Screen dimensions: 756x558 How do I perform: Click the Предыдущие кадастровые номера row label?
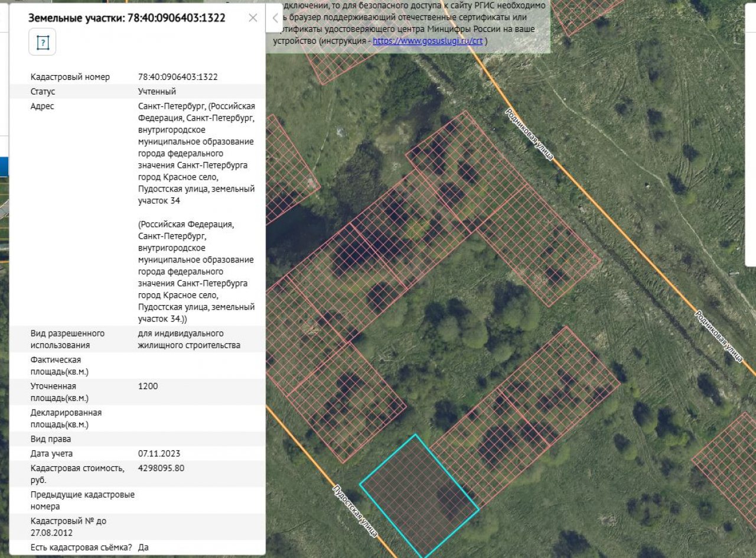tap(82, 500)
